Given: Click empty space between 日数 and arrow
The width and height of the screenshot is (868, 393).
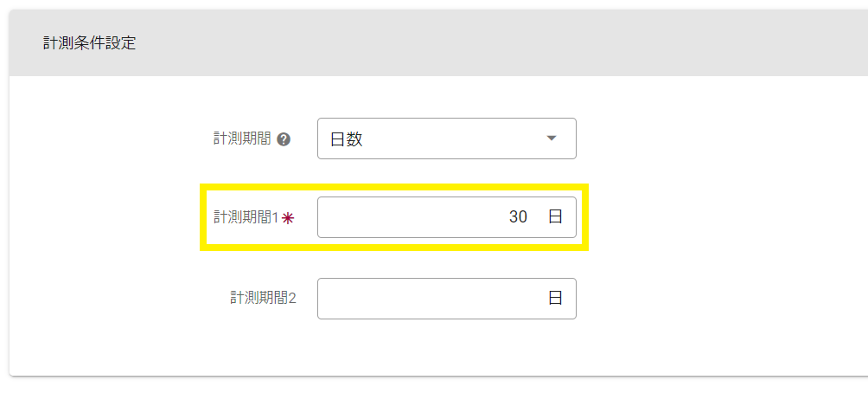Looking at the screenshot, I should pos(450,139).
